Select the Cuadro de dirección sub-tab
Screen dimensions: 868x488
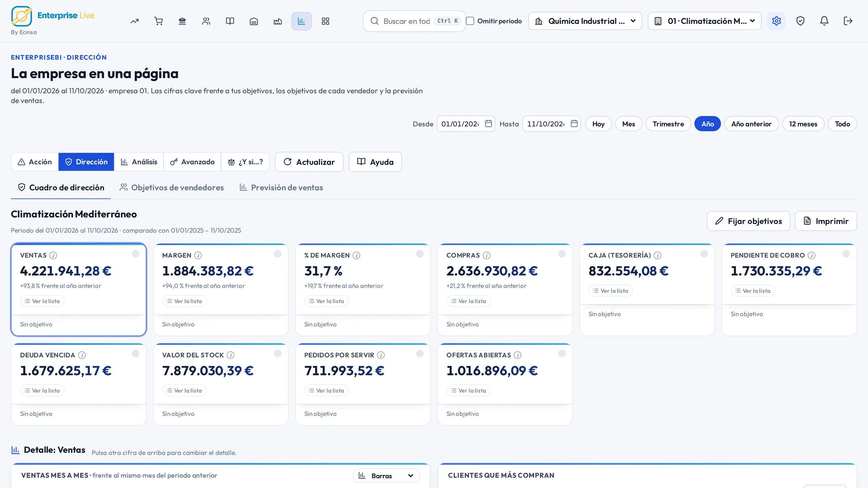pos(61,187)
